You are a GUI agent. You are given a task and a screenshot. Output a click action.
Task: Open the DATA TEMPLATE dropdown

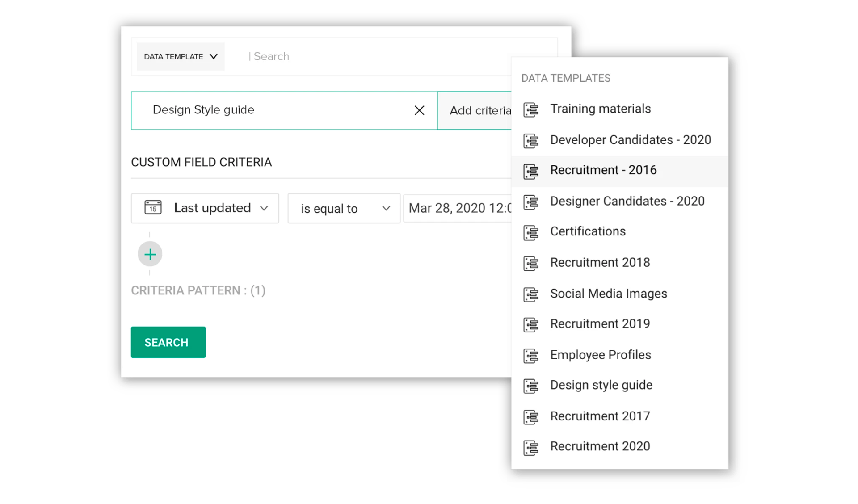181,57
